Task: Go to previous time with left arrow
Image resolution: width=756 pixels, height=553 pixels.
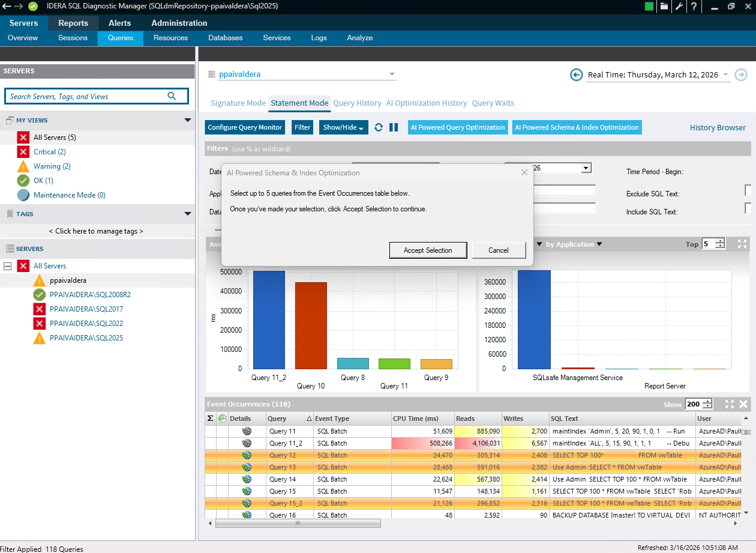Action: pyautogui.click(x=576, y=75)
